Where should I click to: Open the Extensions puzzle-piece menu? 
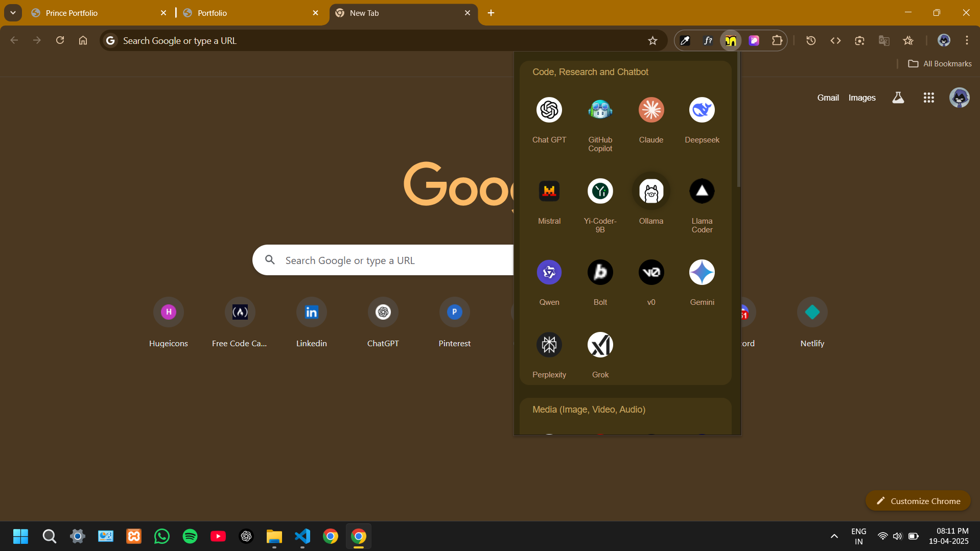point(777,41)
